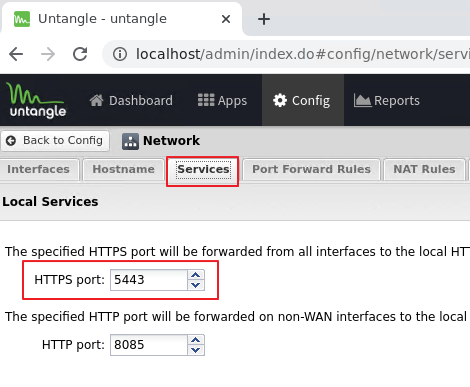
Task: Click the HTTPS port input field
Action: (149, 280)
